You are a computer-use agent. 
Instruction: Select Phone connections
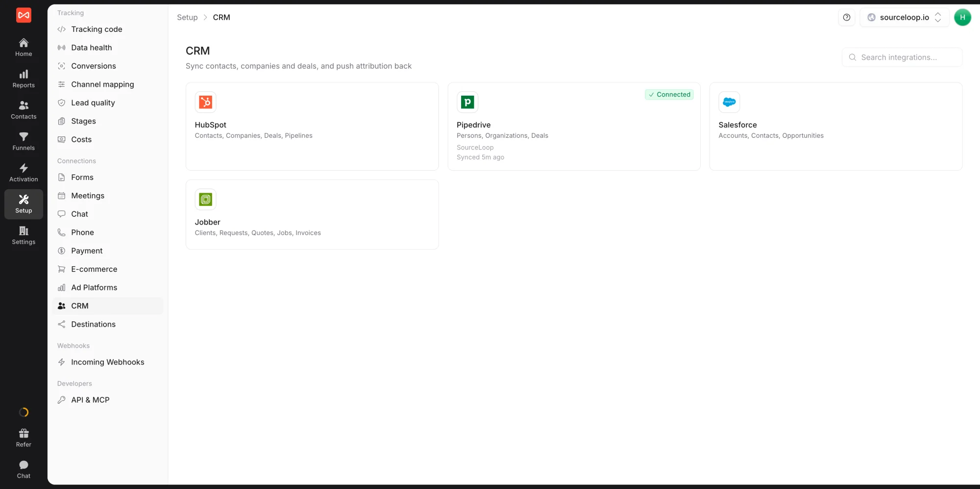pos(108,232)
